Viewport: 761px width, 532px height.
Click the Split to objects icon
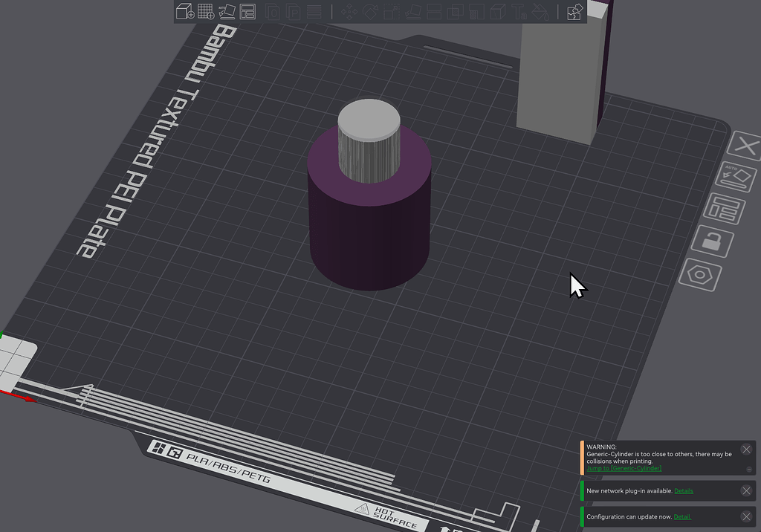[273, 11]
